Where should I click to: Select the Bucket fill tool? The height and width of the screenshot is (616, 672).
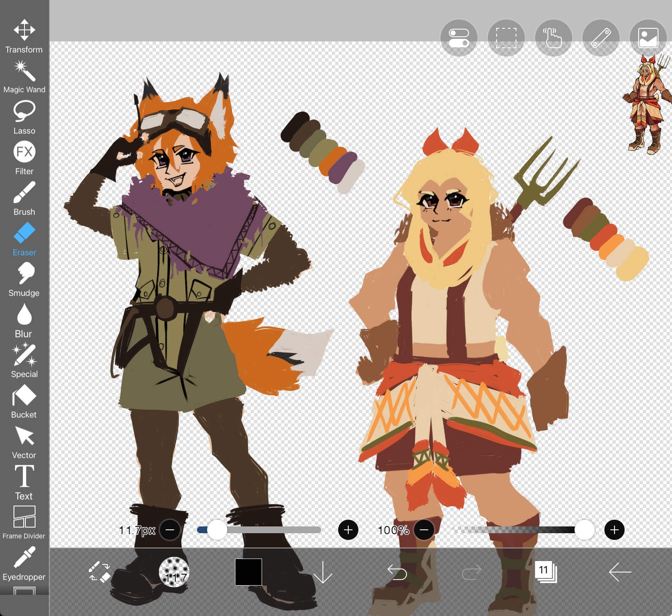[x=24, y=401]
